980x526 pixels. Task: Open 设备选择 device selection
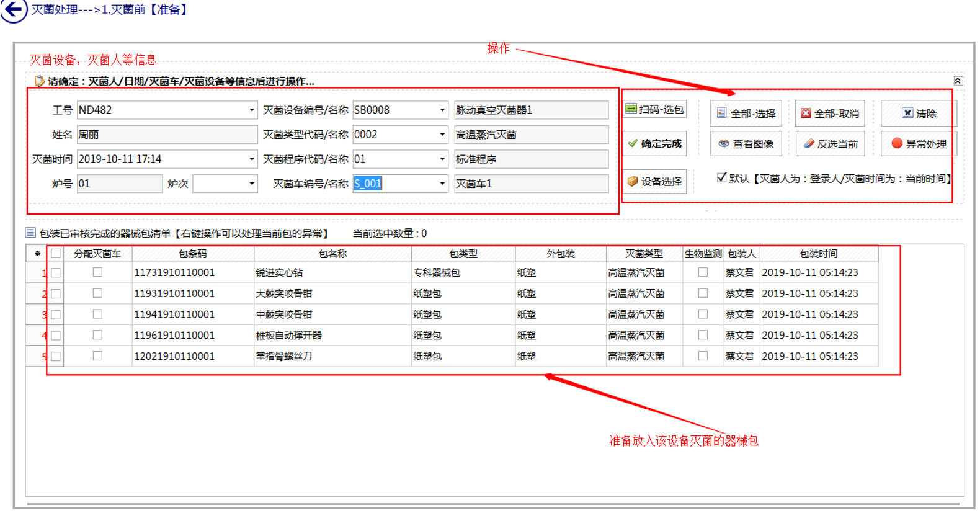[654, 181]
